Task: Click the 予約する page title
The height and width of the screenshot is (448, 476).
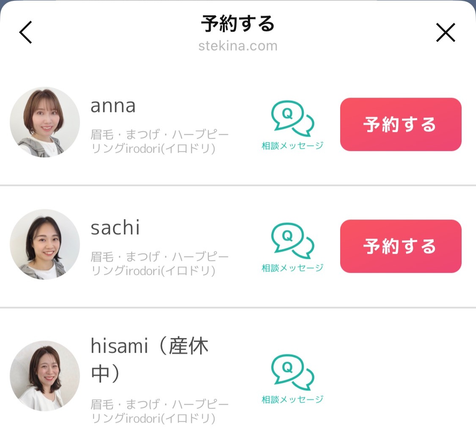Action: pyautogui.click(x=238, y=24)
